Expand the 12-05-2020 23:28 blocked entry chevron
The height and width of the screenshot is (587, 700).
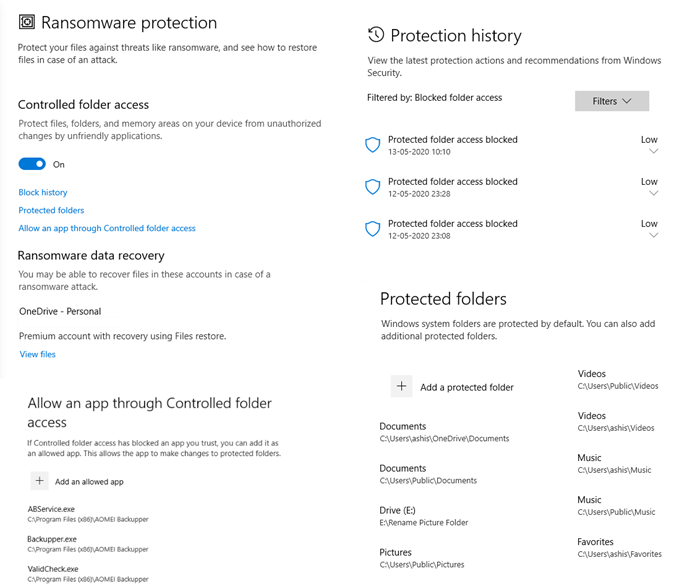[654, 194]
